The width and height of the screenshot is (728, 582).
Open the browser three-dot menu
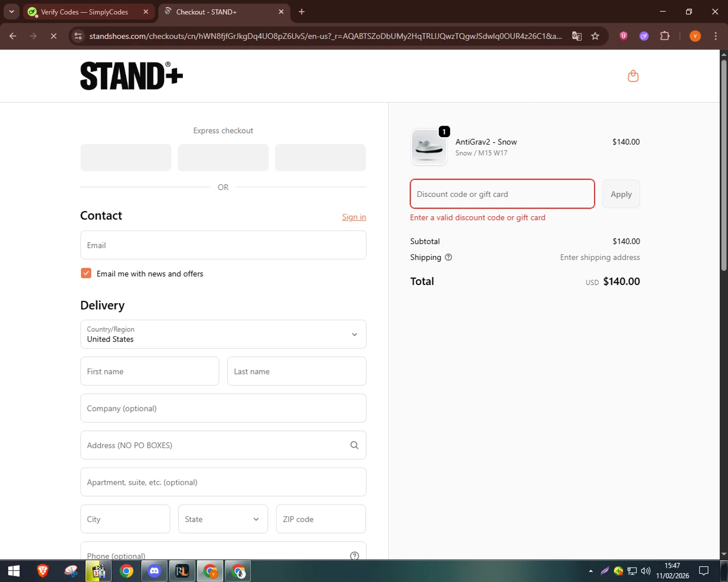(x=715, y=36)
